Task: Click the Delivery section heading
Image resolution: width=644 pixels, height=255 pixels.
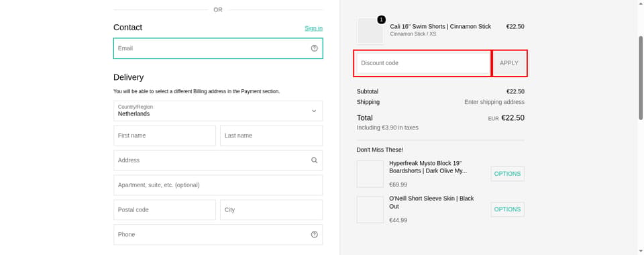Action: 129,77
